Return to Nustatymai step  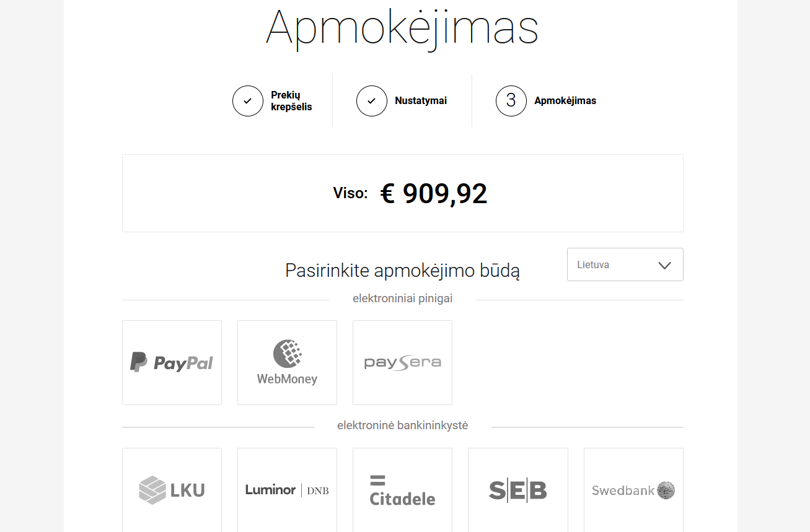[x=421, y=101]
